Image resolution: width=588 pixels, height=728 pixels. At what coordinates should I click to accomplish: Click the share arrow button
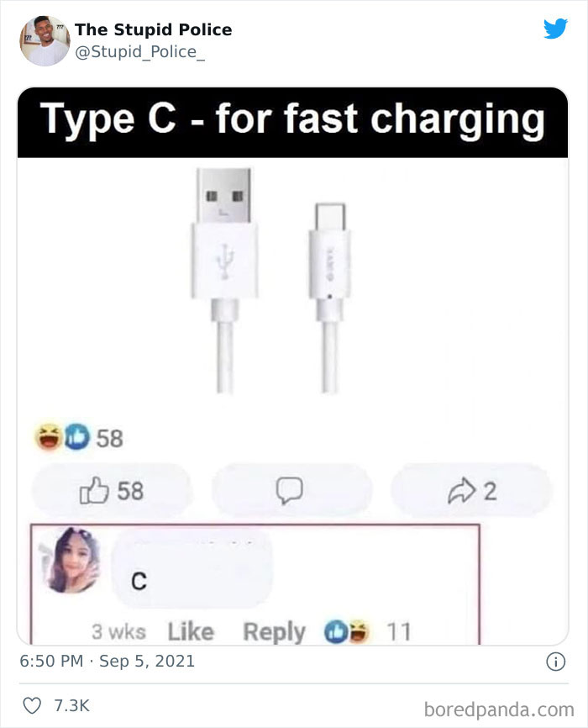pos(471,490)
